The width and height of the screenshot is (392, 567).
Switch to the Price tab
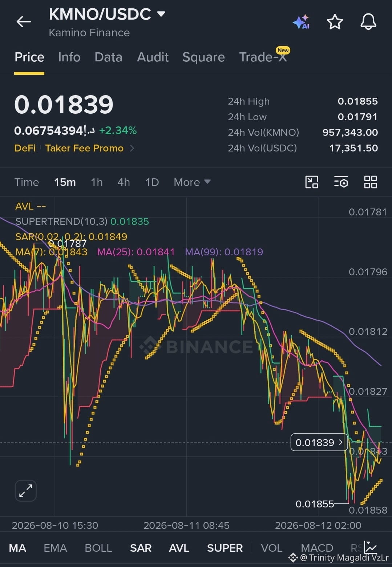pos(29,57)
